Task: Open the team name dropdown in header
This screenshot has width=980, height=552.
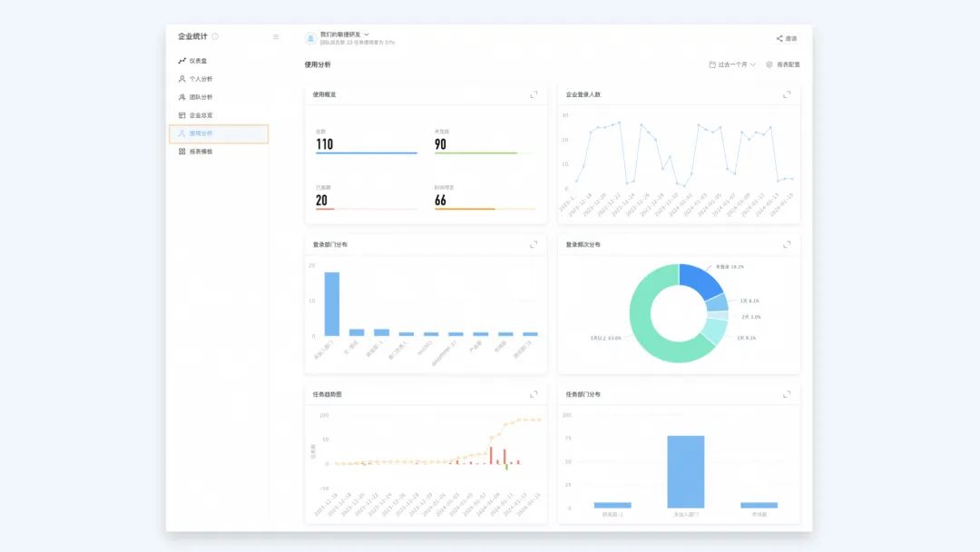Action: [345, 34]
